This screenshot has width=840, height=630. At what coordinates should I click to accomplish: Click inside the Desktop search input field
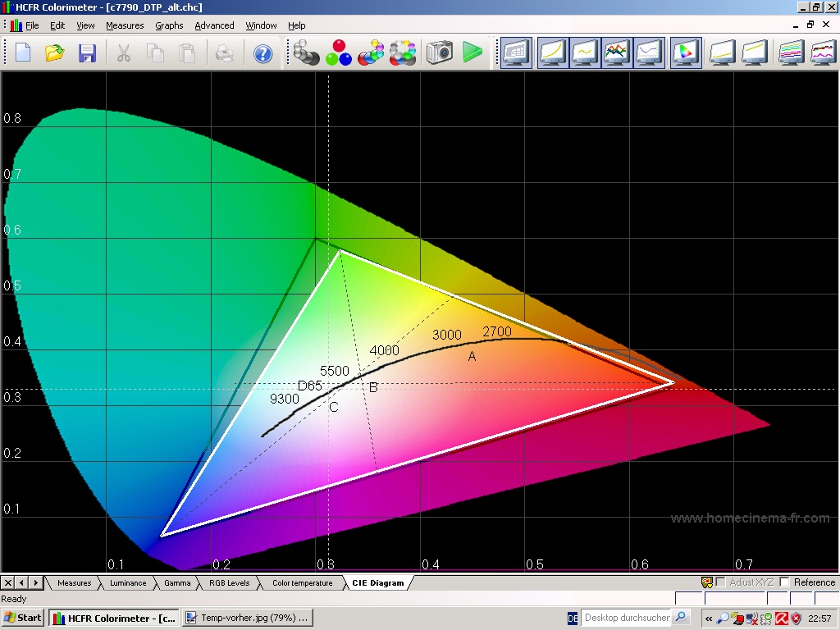(x=628, y=618)
